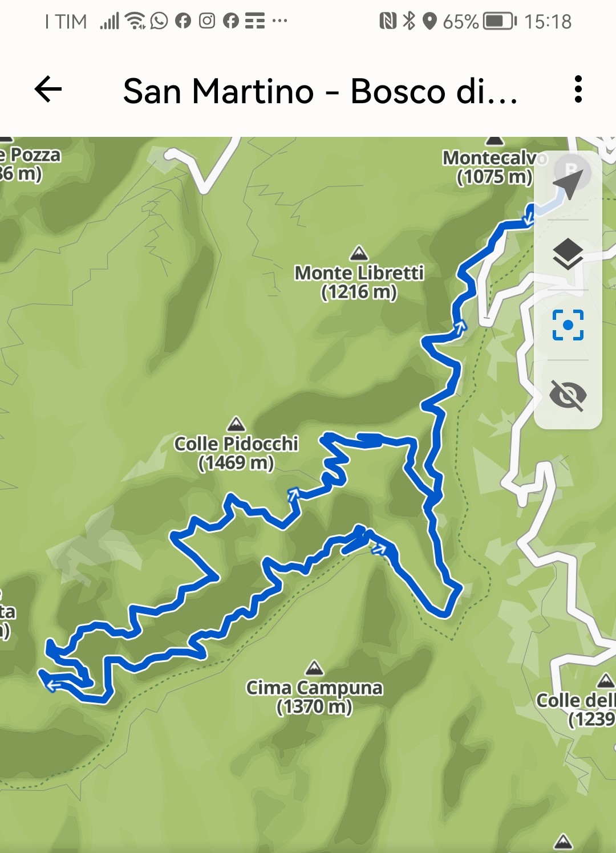Tap the Cima Campuna summit marker
616x853 pixels.
click(314, 668)
